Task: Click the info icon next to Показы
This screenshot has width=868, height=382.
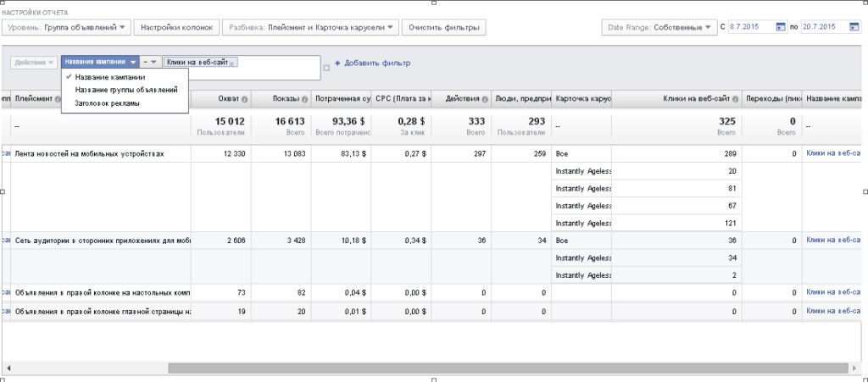Action: pos(304,98)
